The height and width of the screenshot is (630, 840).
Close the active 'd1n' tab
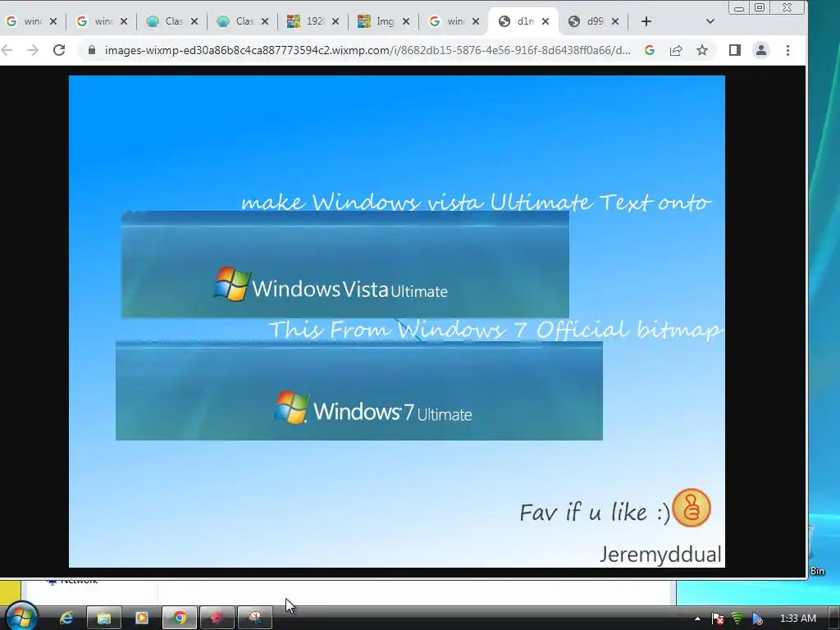[546, 21]
